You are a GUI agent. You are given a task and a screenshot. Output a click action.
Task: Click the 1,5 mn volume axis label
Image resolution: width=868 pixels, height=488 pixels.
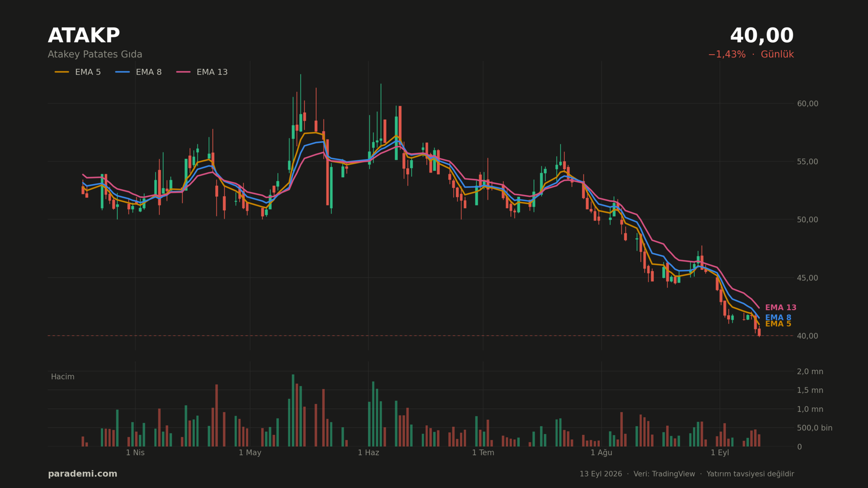pyautogui.click(x=810, y=390)
